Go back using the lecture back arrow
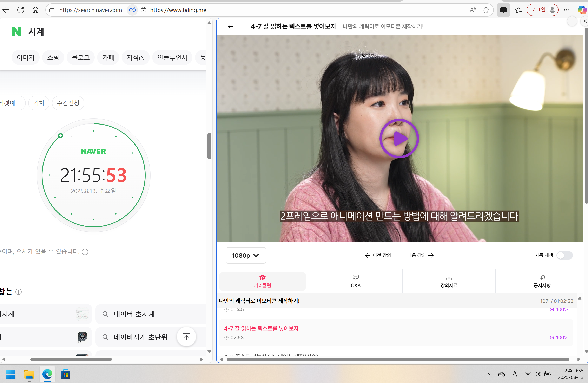Viewport: 588px width, 383px height. [x=230, y=26]
